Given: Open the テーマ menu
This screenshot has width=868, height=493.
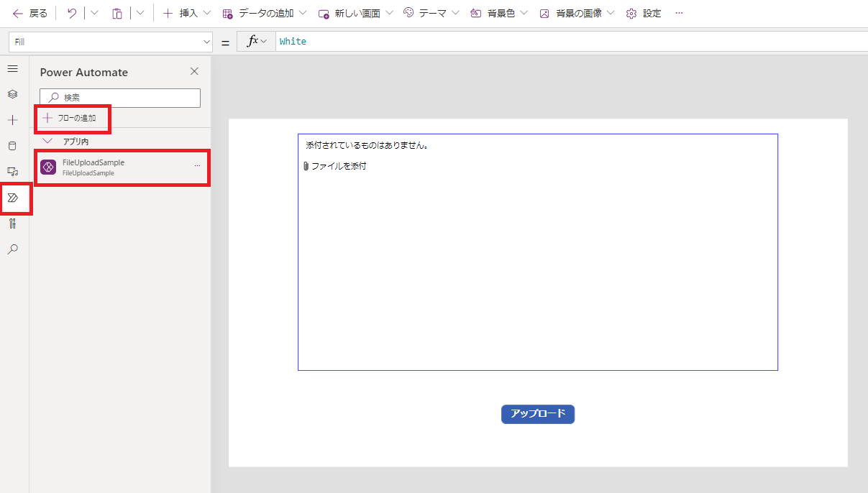Looking at the screenshot, I should click(x=431, y=13).
